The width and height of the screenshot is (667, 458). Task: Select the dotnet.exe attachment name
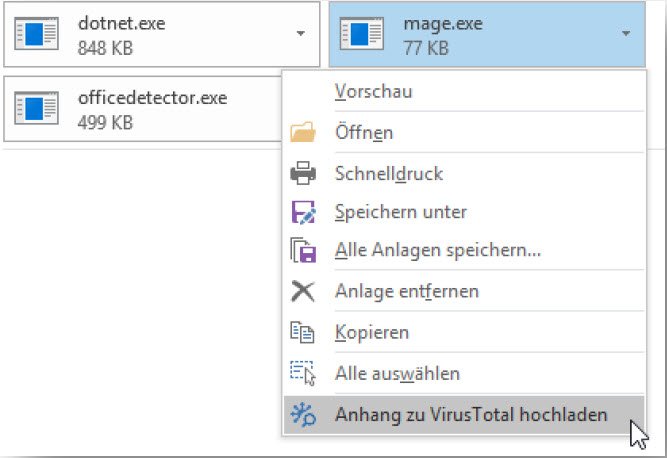coord(121,23)
